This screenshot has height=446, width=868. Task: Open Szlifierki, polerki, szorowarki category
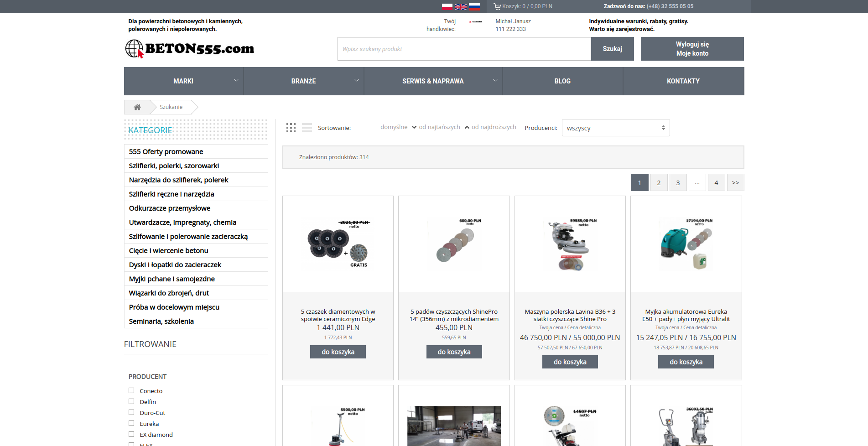click(x=196, y=166)
